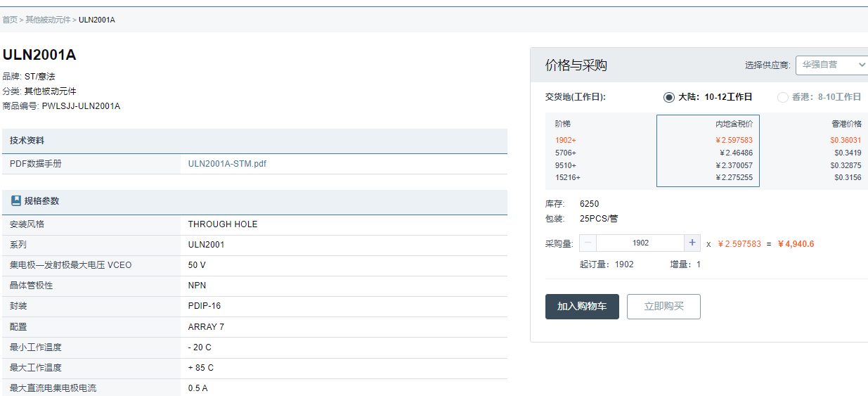This screenshot has width=868, height=396.
Task: Click the minus icon to decrease purchase quantity
Action: [x=588, y=243]
